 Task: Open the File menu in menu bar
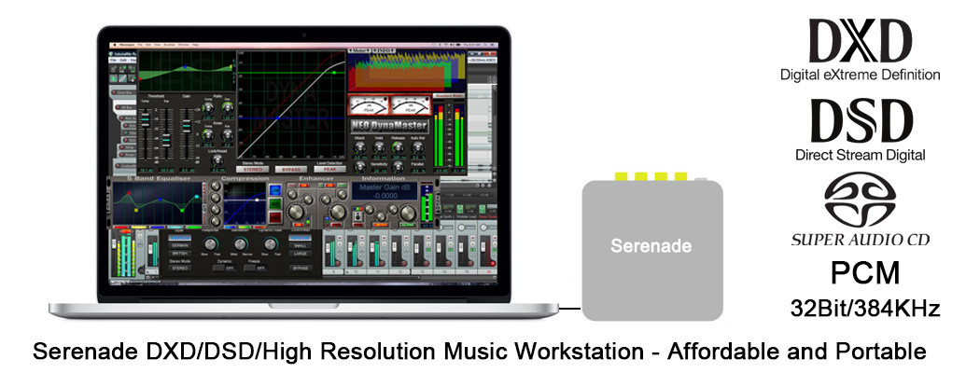pos(140,45)
